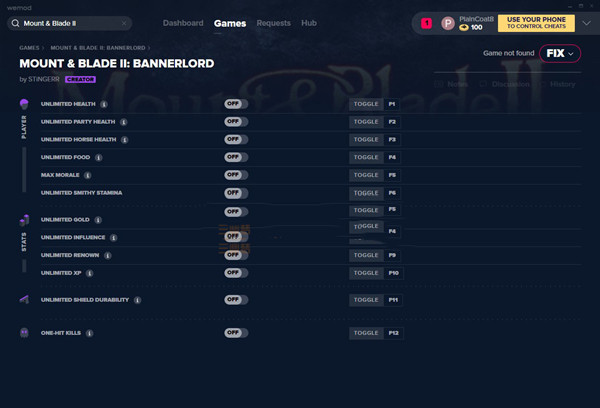Open the red notification badge
The image size is (600, 408).
tap(426, 23)
